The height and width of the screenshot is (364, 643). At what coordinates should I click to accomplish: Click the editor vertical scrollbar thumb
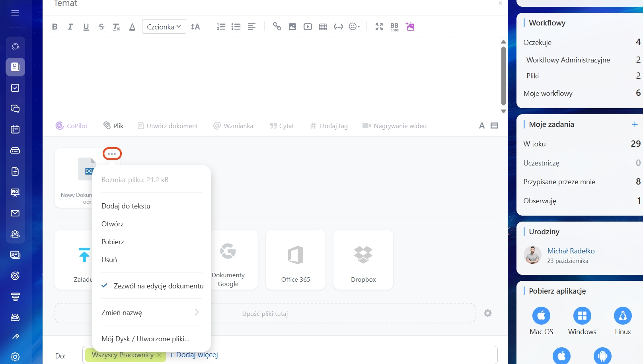503,76
